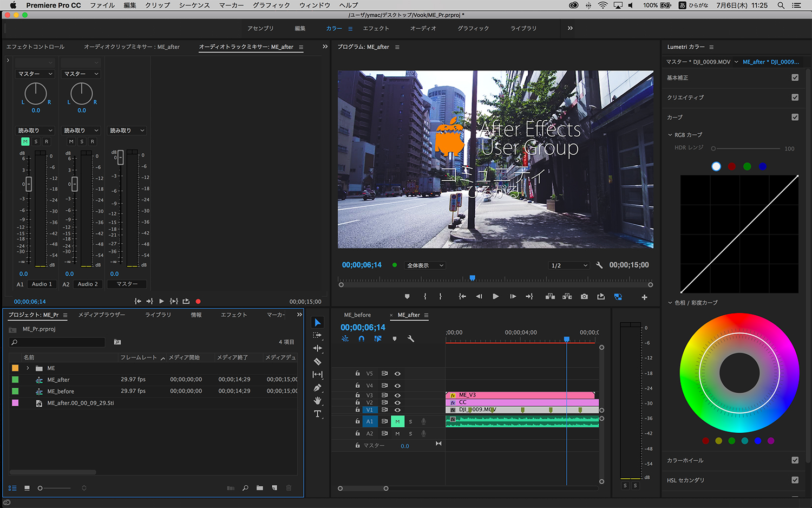The image size is (812, 508).
Task: Switch to the ME_before sequence tab
Action: (357, 315)
